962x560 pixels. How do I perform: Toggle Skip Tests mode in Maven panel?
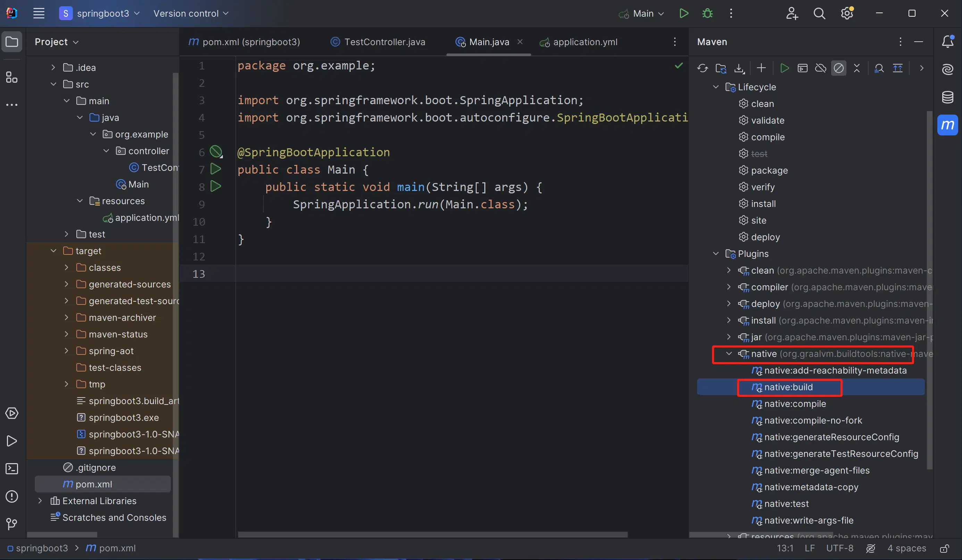[839, 68]
